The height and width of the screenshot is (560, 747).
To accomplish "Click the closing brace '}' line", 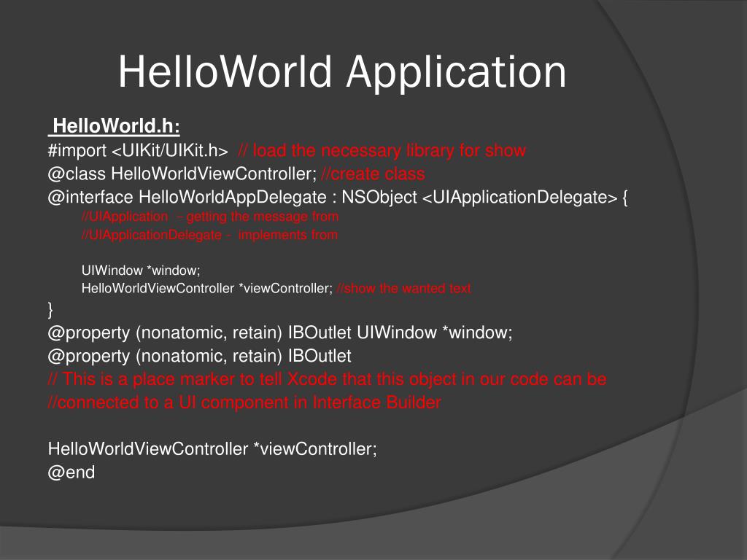I will (50, 309).
